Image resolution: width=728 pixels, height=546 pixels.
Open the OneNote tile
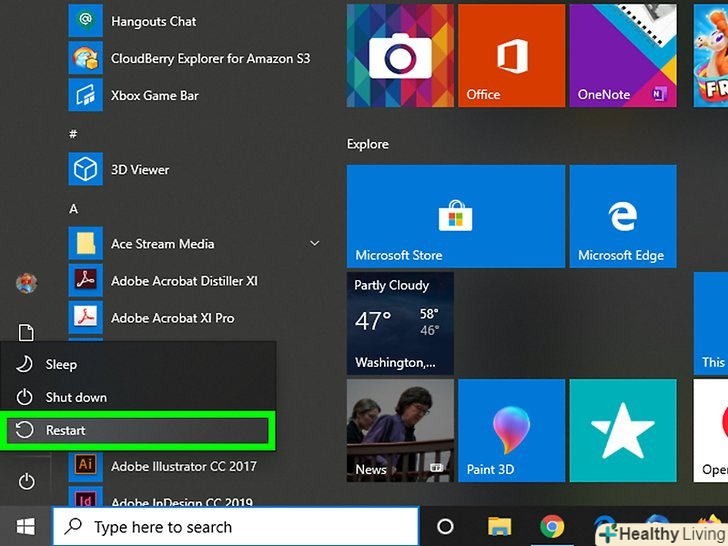coord(621,55)
